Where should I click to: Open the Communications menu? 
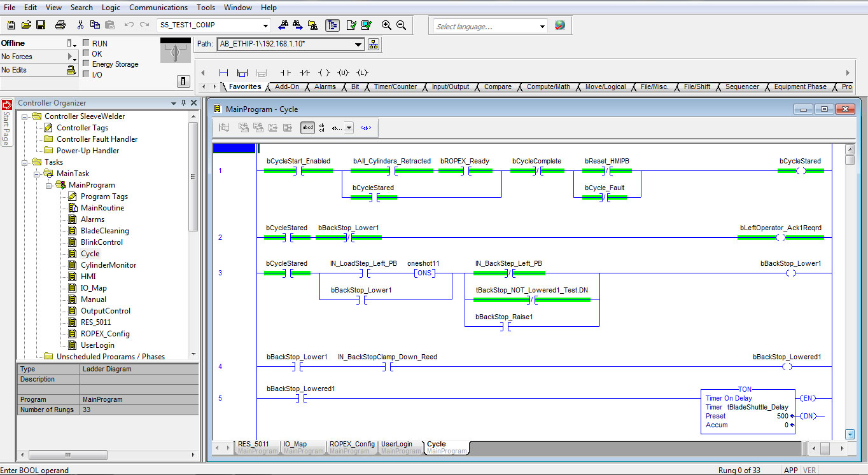[158, 8]
